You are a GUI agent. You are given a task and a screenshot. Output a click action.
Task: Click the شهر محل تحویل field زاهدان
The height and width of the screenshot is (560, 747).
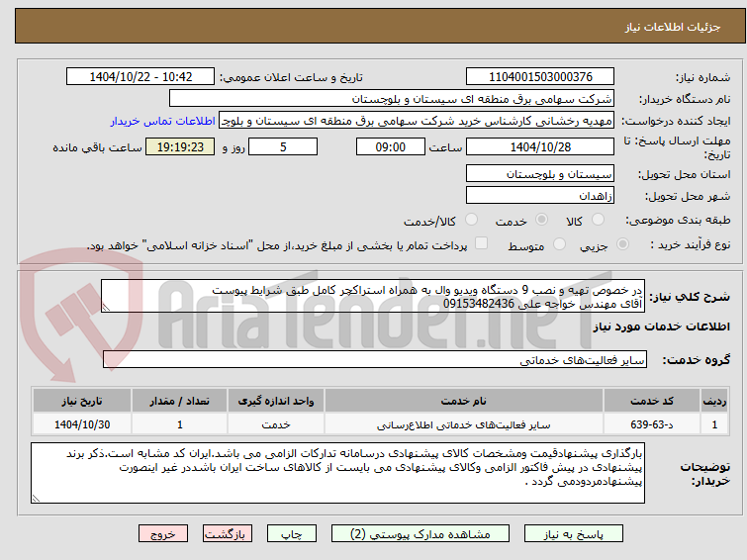[x=540, y=195]
